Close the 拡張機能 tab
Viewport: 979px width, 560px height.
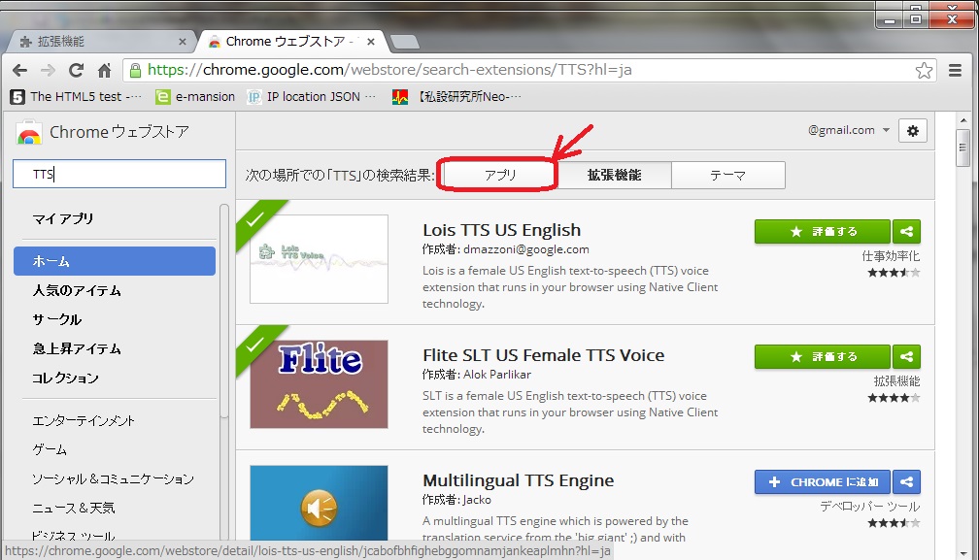coord(183,42)
